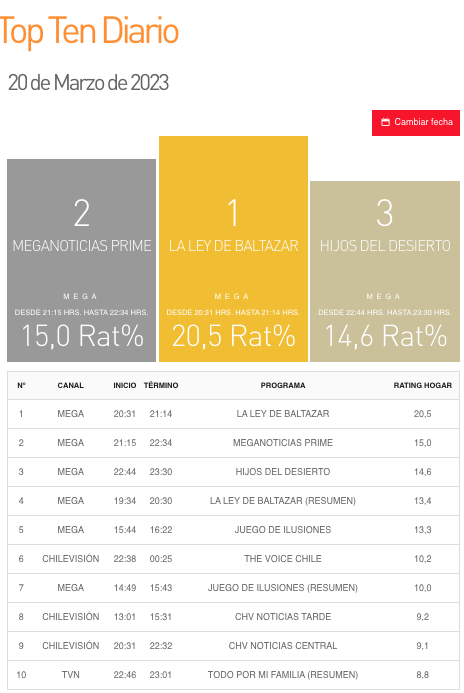
Task: Click the calendar icon in Cambiar fecha
Action: (385, 122)
